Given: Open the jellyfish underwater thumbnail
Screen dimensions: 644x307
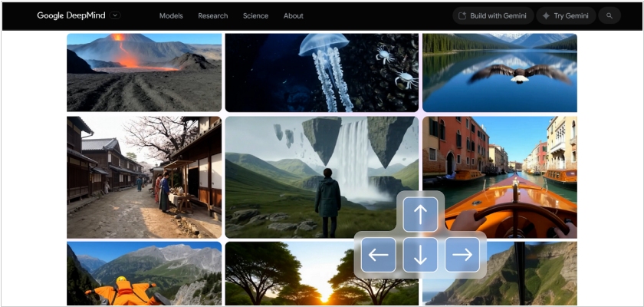Looking at the screenshot, I should pos(321,73).
